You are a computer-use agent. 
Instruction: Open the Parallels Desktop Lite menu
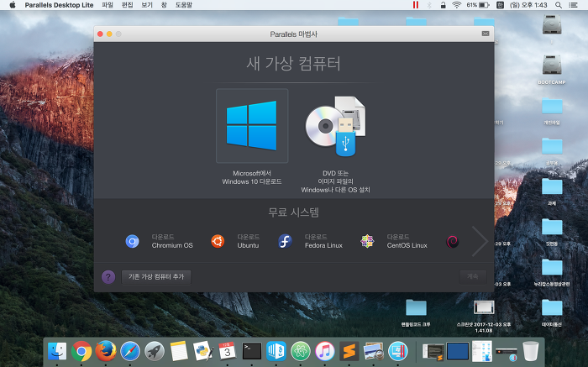(x=59, y=5)
